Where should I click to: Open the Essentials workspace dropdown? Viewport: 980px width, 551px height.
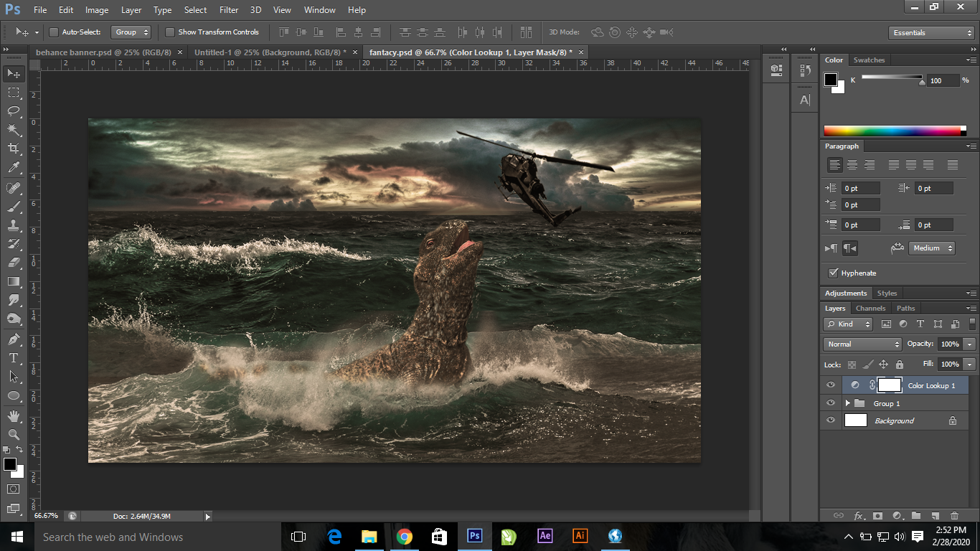tap(930, 33)
